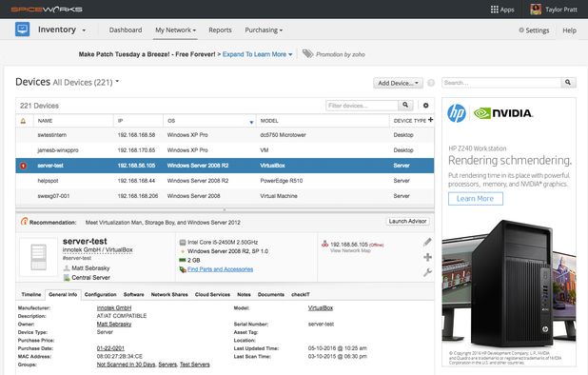
Task: Open the Matt Sebrasky owner link
Action: (114, 324)
